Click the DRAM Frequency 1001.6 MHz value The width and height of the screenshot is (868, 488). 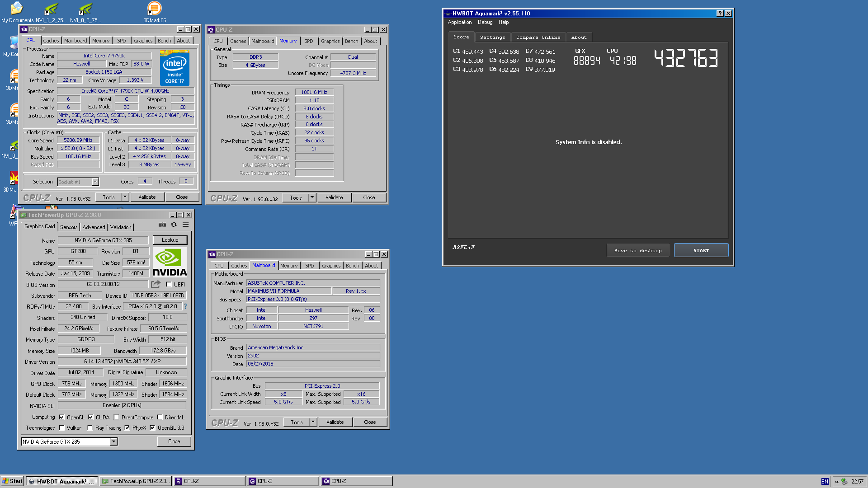314,92
